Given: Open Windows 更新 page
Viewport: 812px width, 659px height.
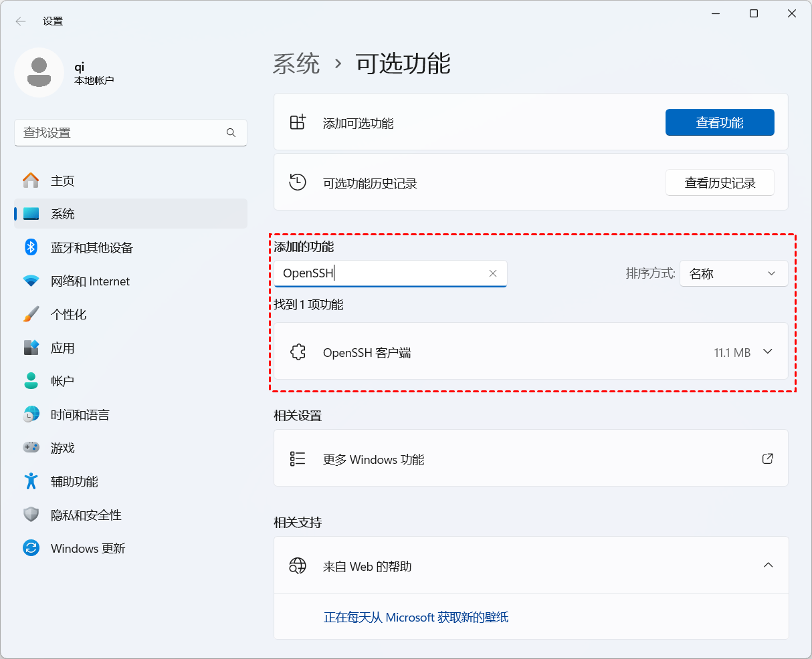Looking at the screenshot, I should click(x=130, y=548).
